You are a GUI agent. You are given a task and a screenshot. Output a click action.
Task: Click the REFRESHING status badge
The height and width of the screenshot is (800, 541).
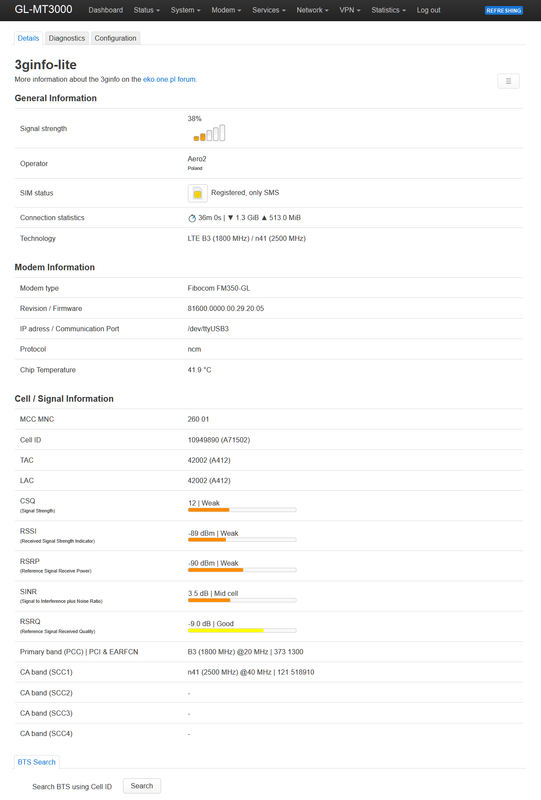[504, 10]
